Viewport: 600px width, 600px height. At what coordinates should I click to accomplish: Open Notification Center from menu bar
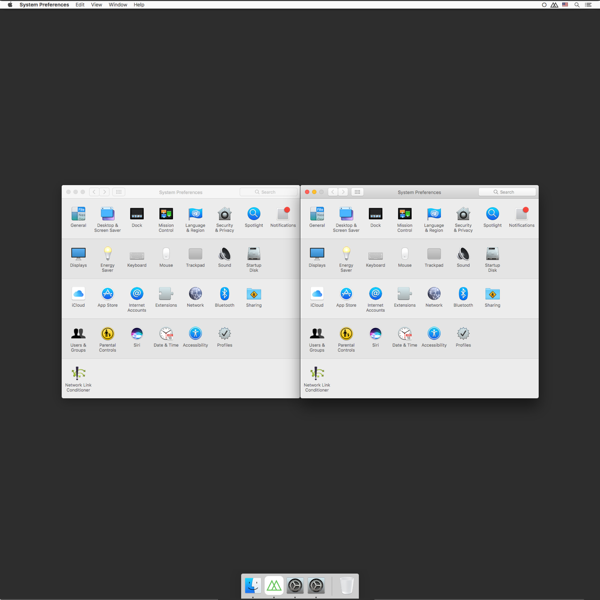(588, 5)
